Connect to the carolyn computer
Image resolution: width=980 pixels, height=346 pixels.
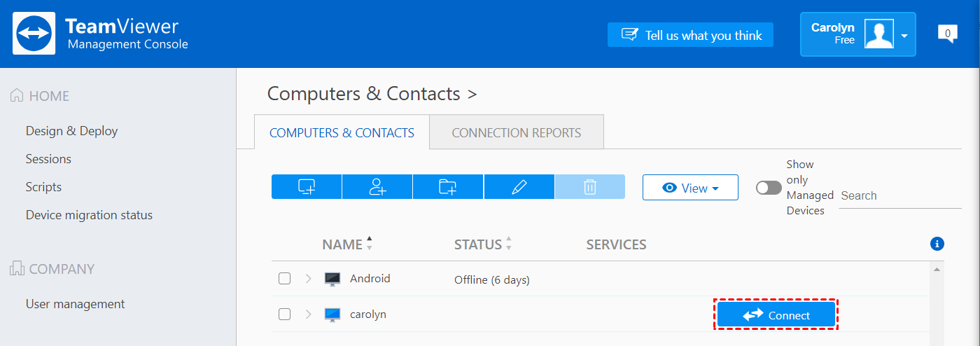[x=776, y=315]
